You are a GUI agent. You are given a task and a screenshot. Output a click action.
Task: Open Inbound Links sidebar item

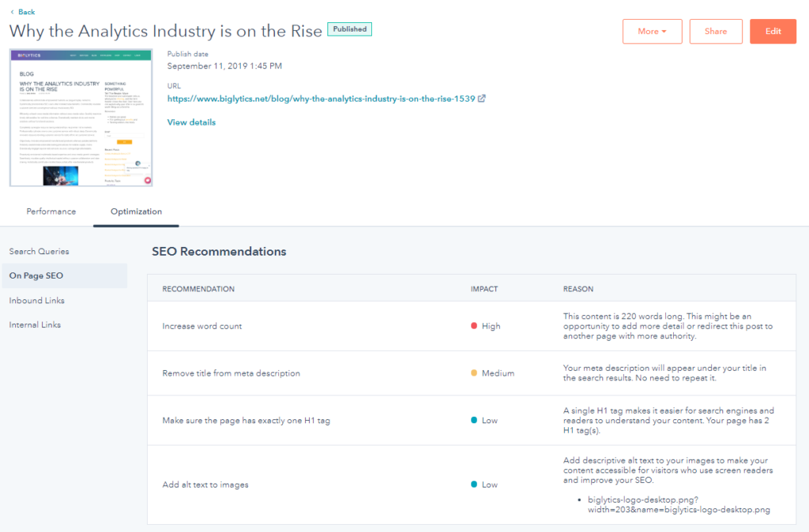coord(36,300)
